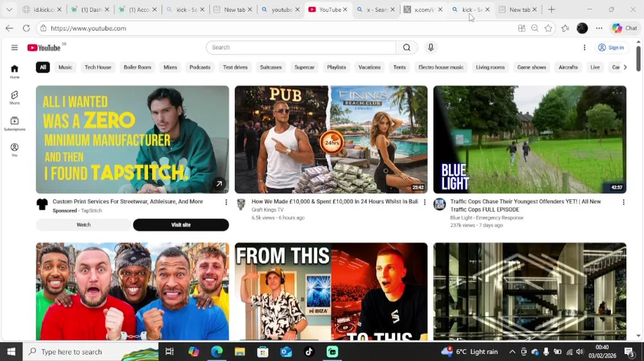Open Custom Print Services ad title

128,202
